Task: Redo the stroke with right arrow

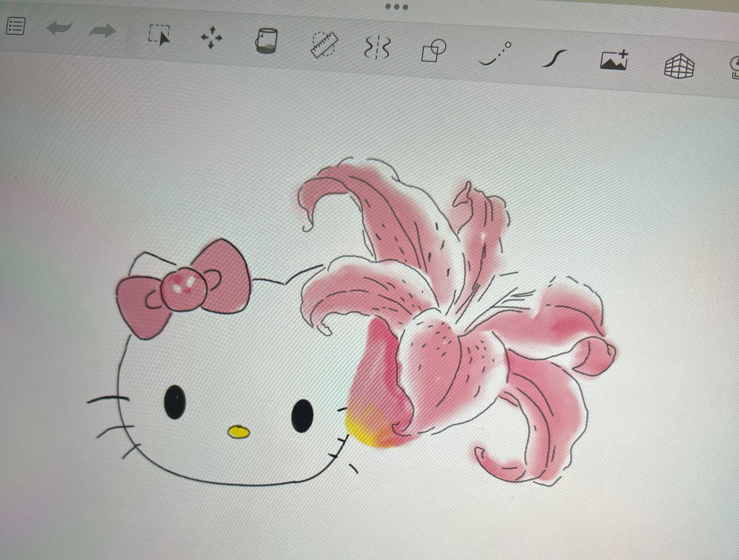Action: (102, 31)
